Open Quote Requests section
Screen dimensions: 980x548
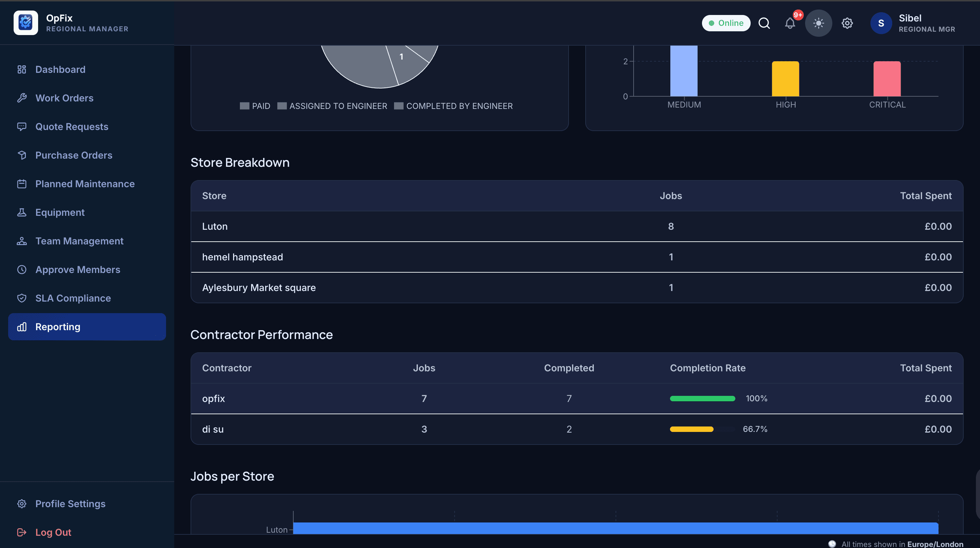click(87, 127)
